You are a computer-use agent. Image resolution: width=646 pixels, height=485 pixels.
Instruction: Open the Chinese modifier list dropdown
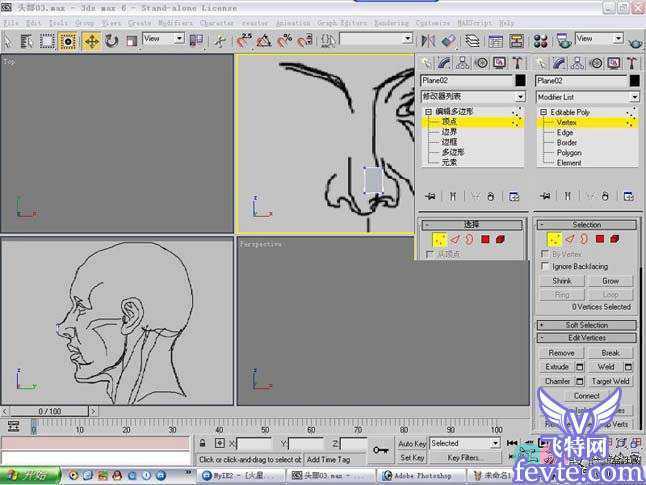coord(473,96)
